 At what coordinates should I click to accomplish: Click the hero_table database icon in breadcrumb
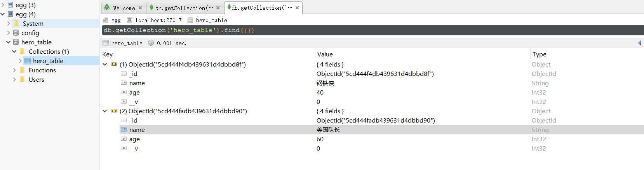pyautogui.click(x=190, y=20)
